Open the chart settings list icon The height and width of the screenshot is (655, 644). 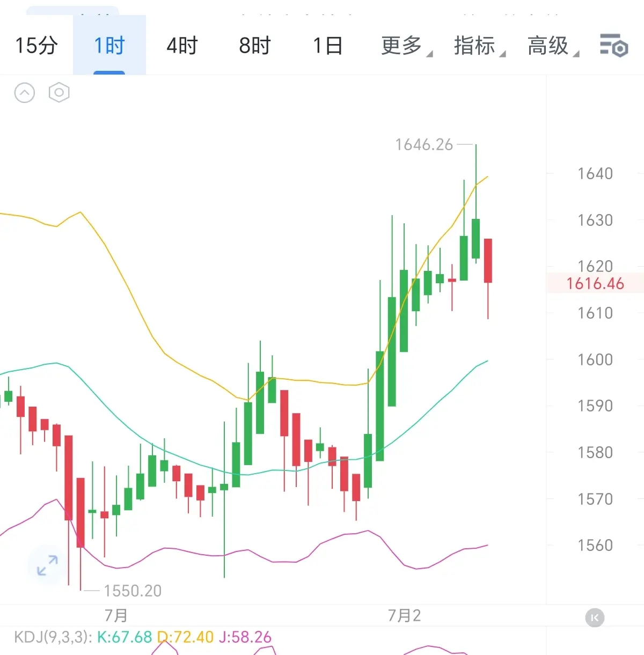[x=614, y=46]
